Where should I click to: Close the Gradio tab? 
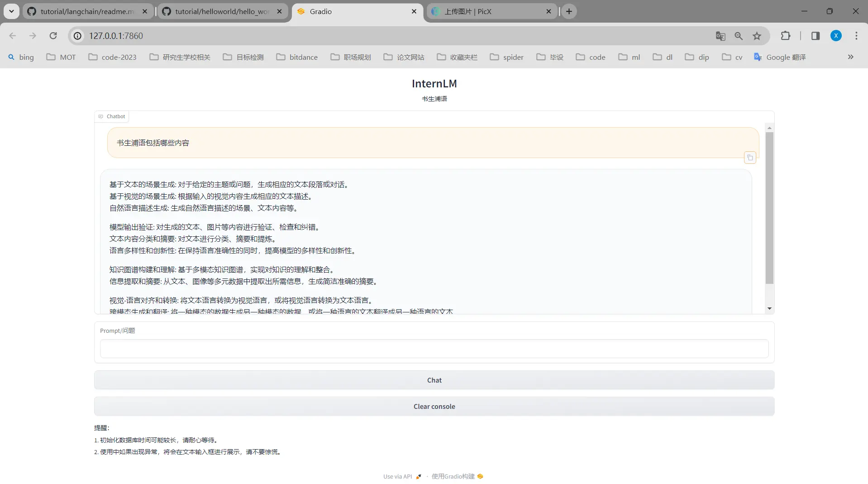pyautogui.click(x=414, y=11)
